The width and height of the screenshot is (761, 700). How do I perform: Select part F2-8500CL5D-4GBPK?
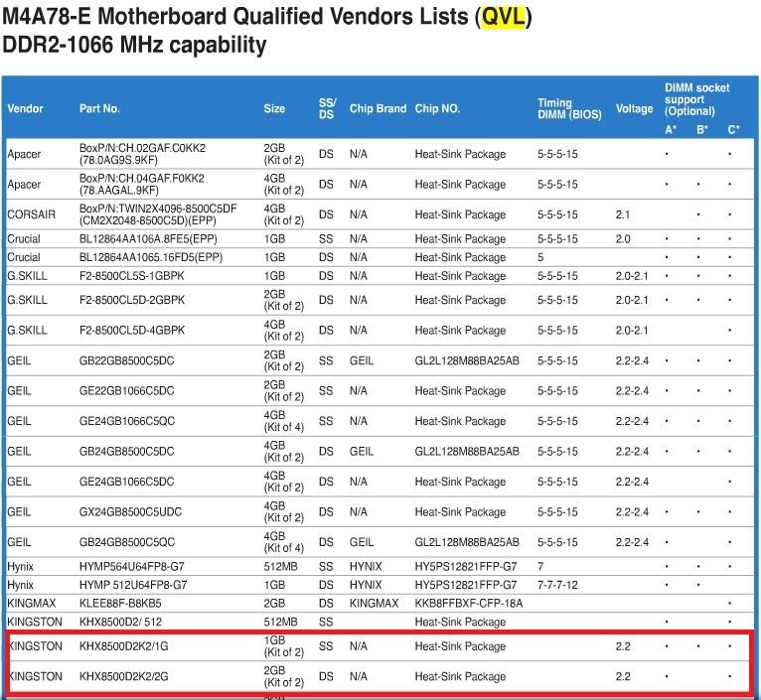[132, 331]
